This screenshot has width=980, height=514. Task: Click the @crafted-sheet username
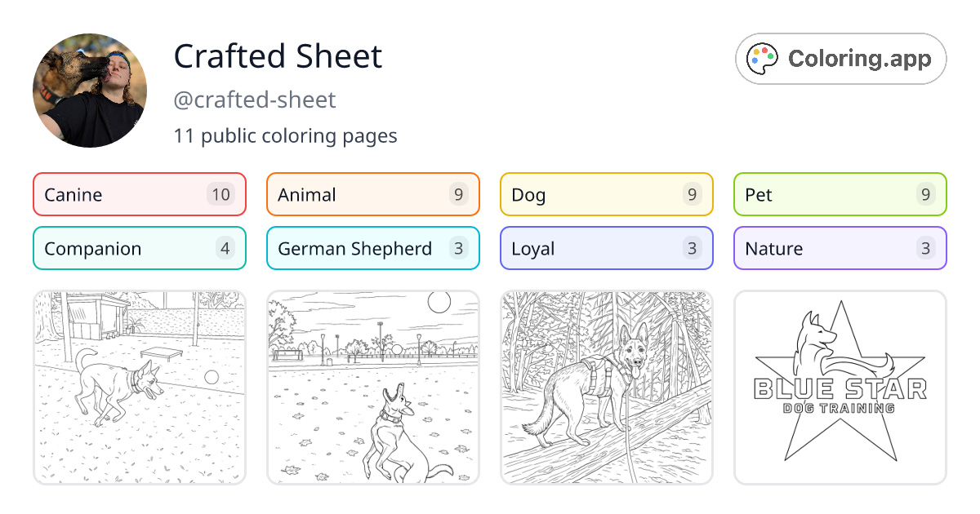click(x=254, y=100)
